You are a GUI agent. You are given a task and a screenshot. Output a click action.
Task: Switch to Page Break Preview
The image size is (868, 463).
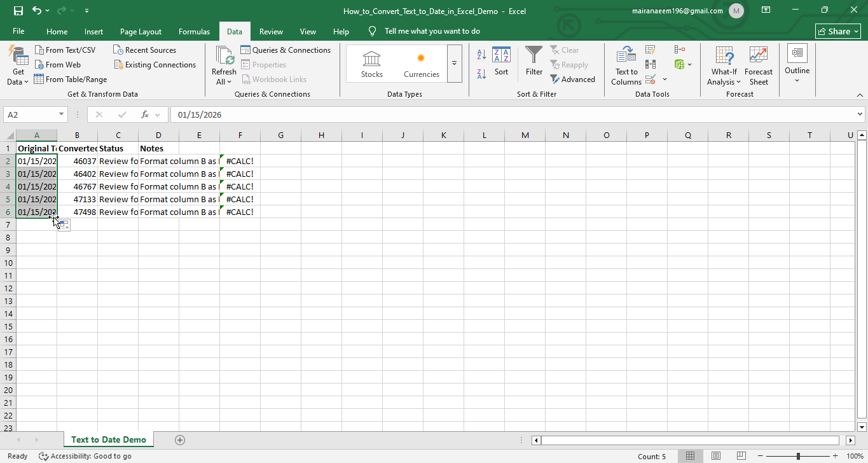pos(741,456)
